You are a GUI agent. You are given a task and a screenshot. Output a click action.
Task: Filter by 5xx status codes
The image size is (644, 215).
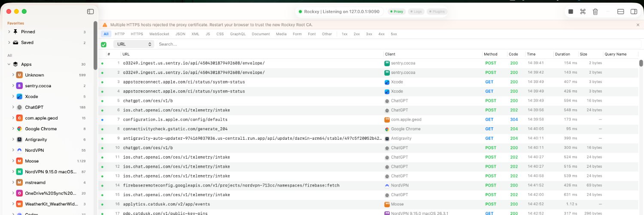coord(394,34)
